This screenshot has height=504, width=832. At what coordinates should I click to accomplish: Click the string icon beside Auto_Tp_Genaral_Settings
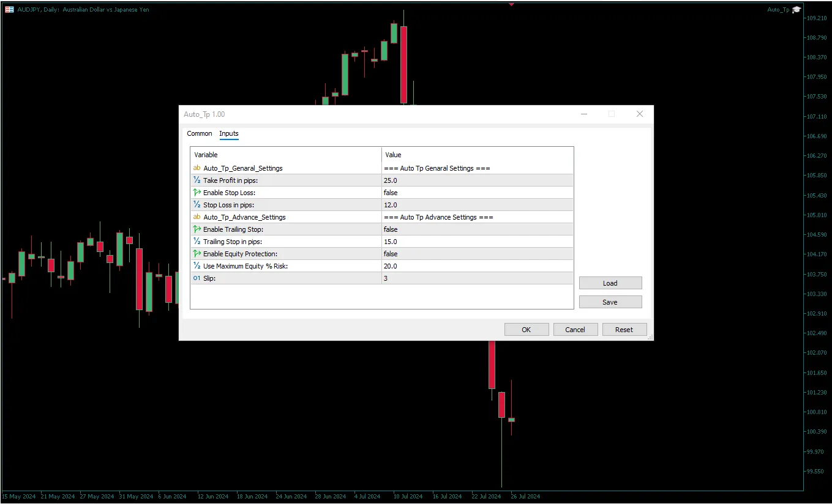point(197,168)
